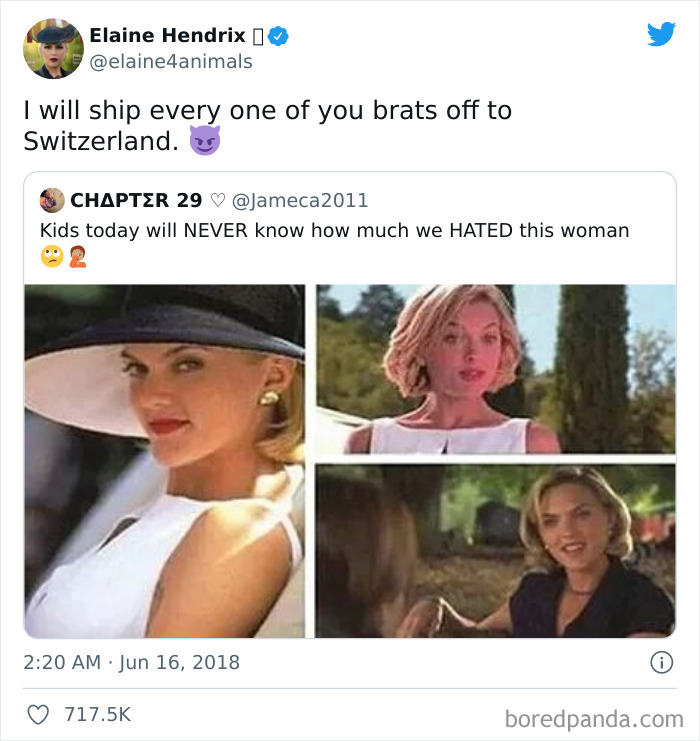This screenshot has width=700, height=741.
Task: Click the purple devil emoji
Action: tap(204, 141)
